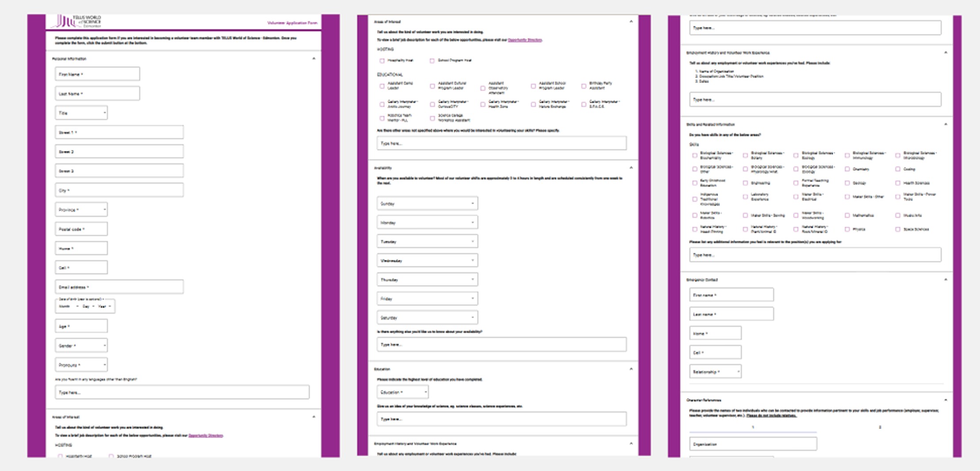
Task: Click the City field
Action: click(119, 190)
